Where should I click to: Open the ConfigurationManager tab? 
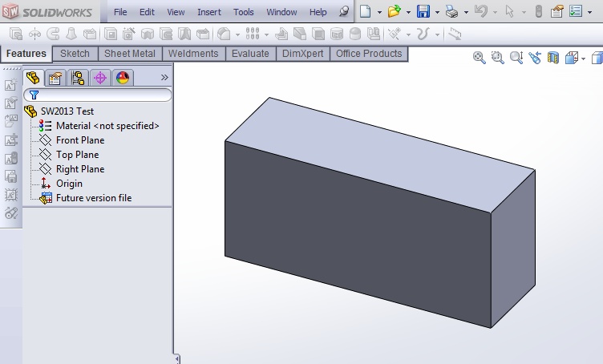tap(78, 78)
